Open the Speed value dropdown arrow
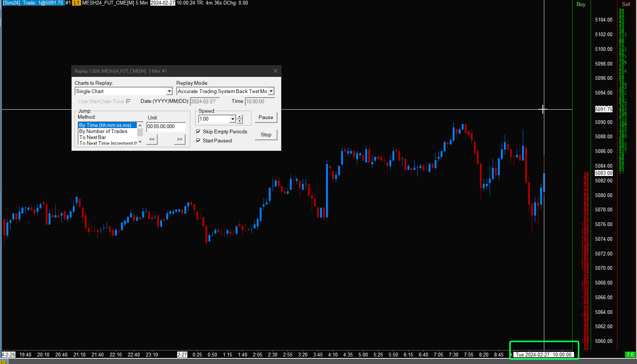 (x=233, y=119)
